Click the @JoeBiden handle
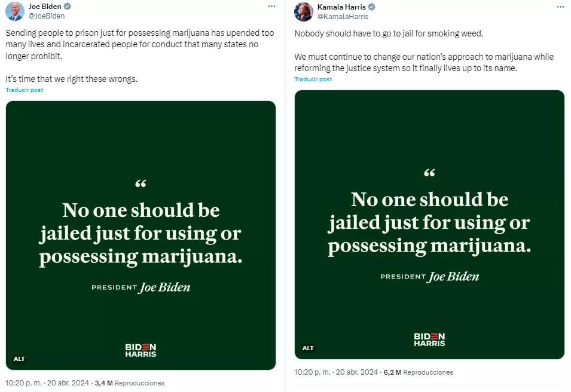This screenshot has width=571, height=392. click(x=47, y=16)
